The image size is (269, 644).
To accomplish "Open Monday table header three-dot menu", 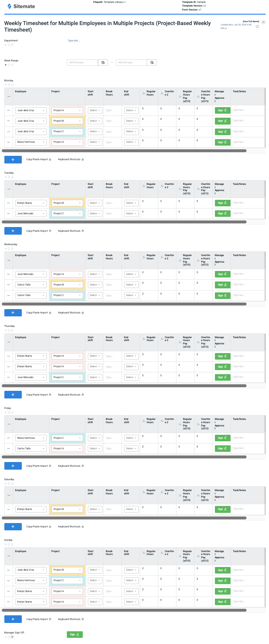I will pyautogui.click(x=9, y=97).
